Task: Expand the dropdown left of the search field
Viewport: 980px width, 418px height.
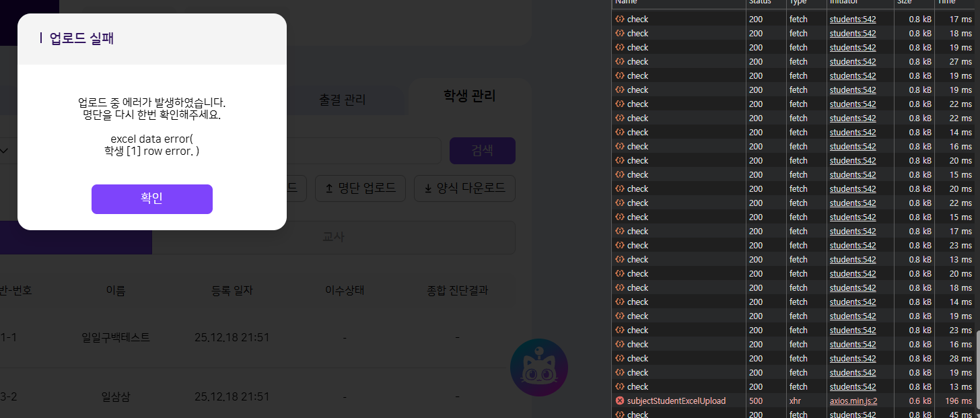Action: [x=4, y=151]
